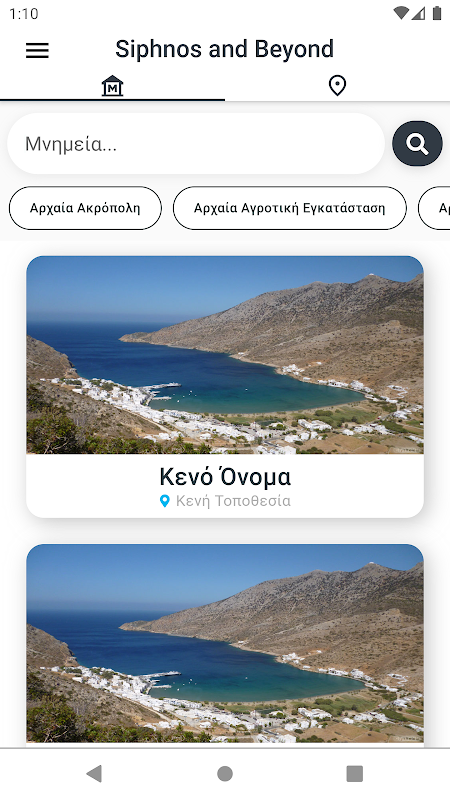Open the first card's bay photo
The width and height of the screenshot is (450, 800).
(225, 355)
